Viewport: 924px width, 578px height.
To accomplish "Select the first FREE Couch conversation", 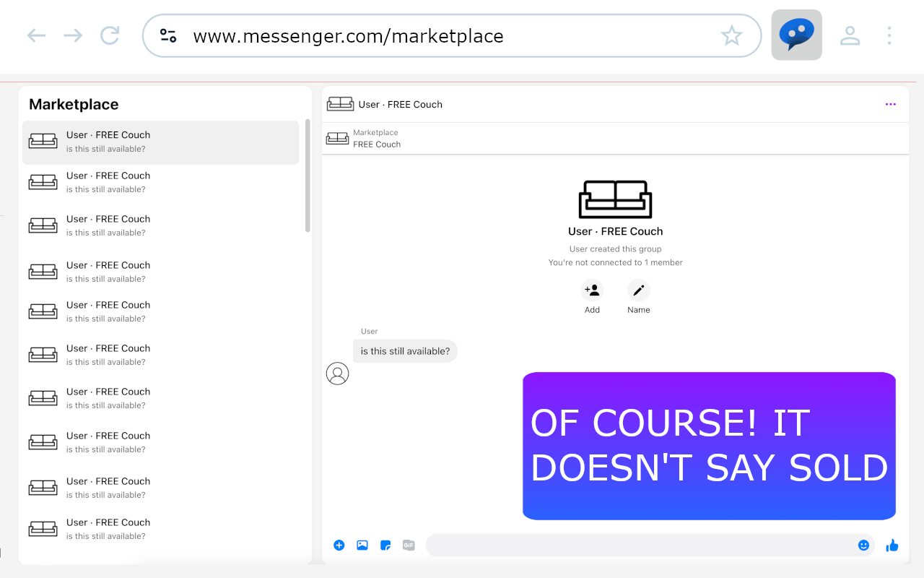I will pos(161,142).
